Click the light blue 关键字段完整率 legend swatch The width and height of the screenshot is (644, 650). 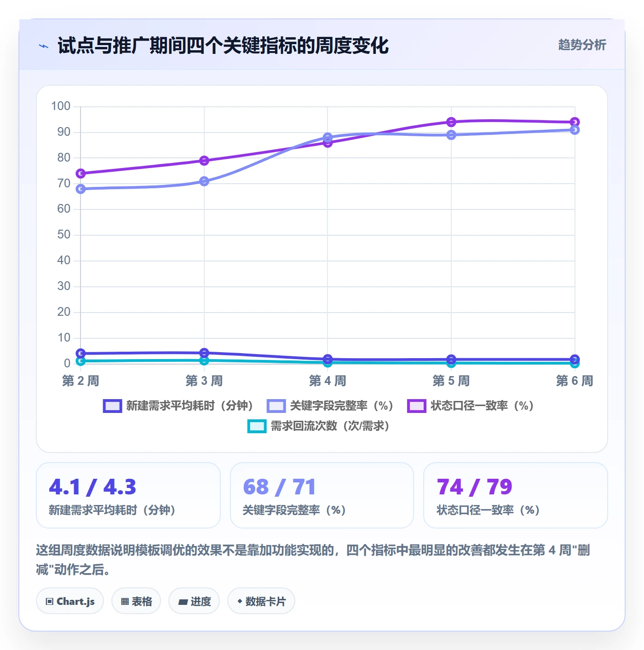point(276,406)
